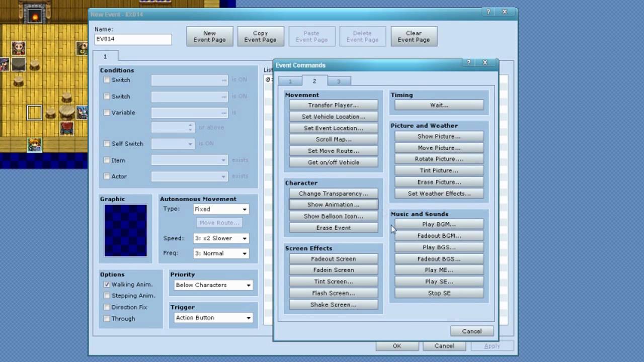Screen dimensions: 644x362
Task: Select Event Commands tab 2
Action: coord(314,80)
